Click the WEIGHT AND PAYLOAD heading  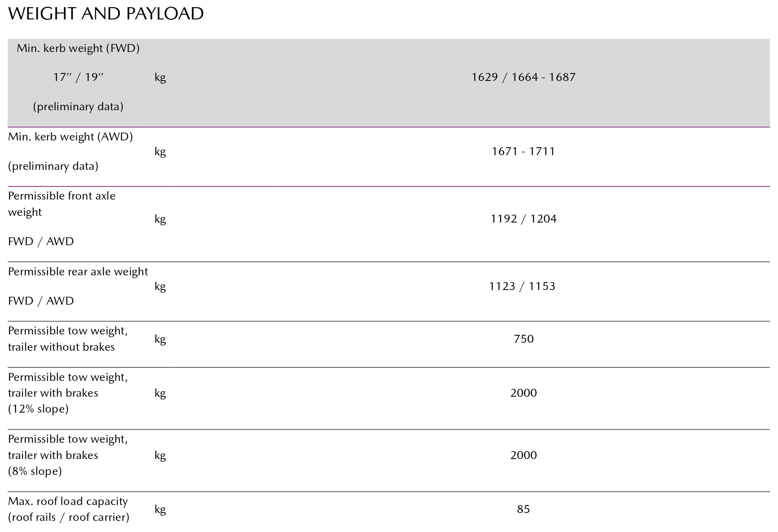(x=106, y=14)
